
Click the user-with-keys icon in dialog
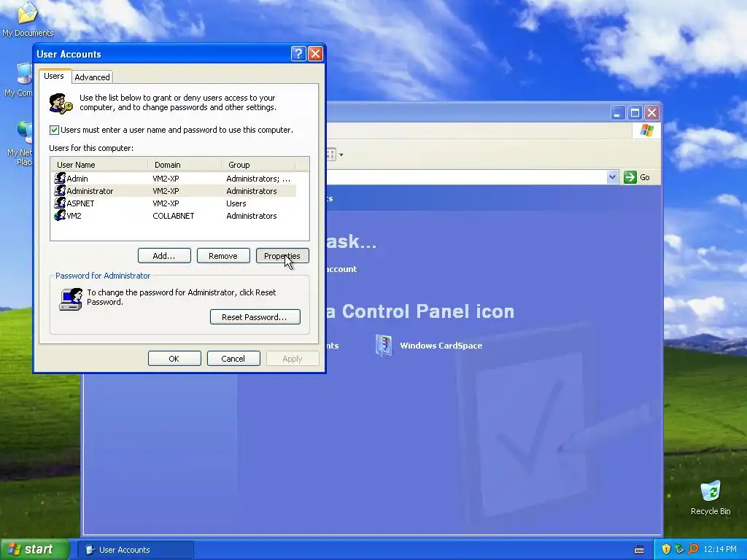coord(61,104)
